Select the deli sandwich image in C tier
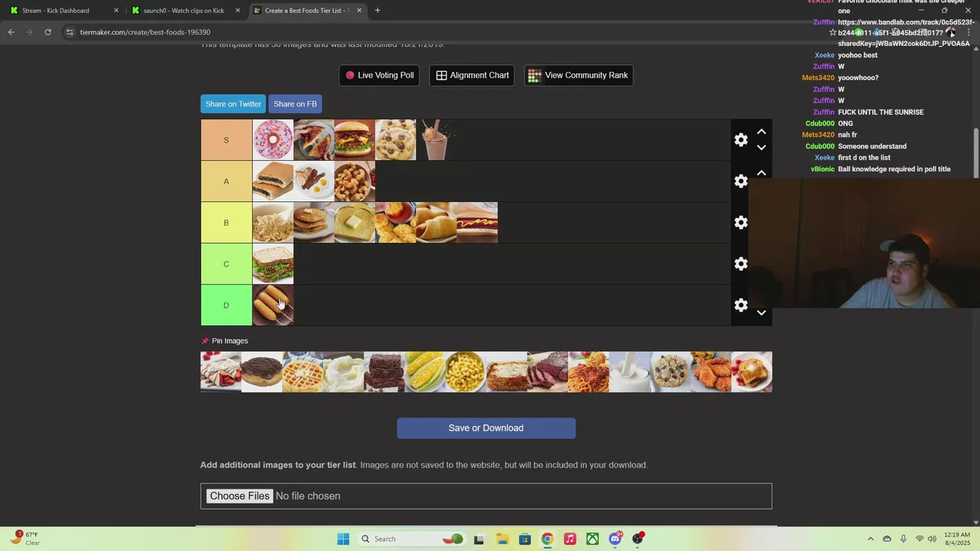 [x=273, y=264]
